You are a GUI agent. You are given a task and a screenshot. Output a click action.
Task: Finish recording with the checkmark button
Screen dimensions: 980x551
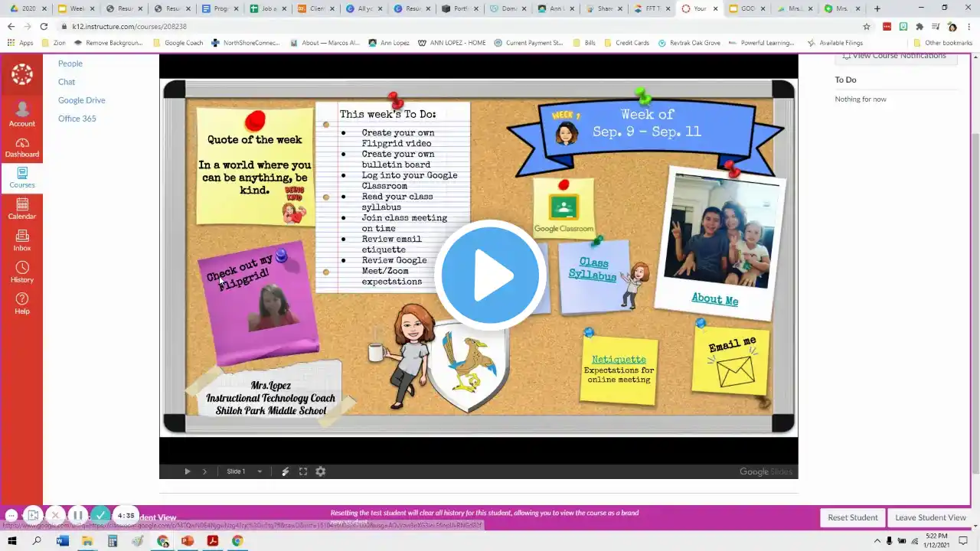click(101, 516)
